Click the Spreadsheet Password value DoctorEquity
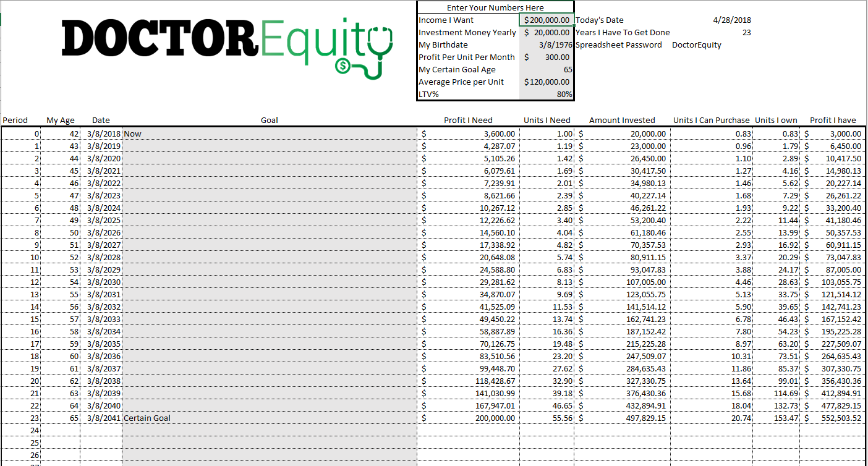 (697, 44)
